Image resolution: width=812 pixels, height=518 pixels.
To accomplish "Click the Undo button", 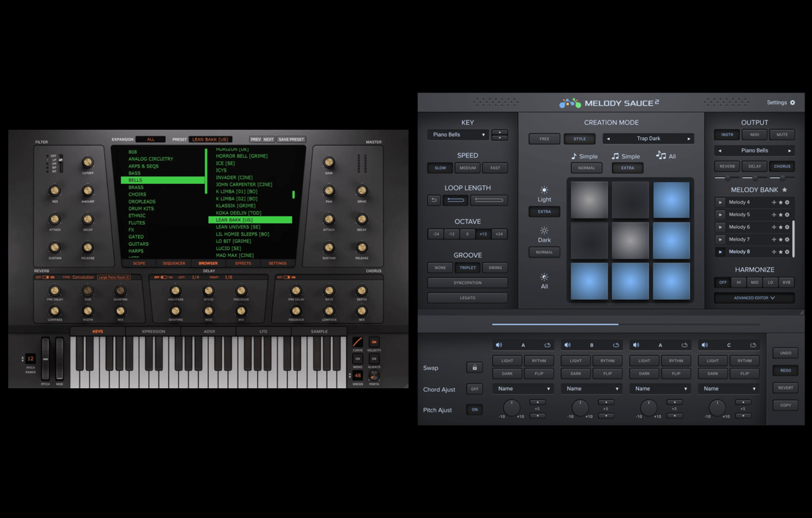I will 785,353.
